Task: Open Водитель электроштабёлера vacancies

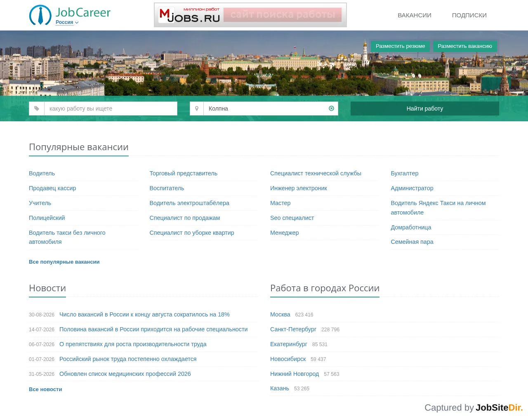Action: tap(189, 203)
